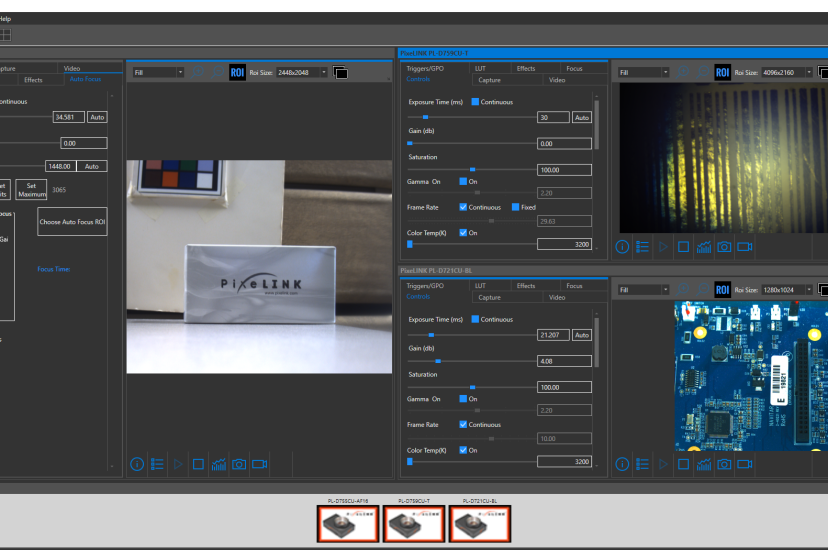
Task: Click the ROI icon above the PixeLINK box preview
Action: tap(237, 72)
